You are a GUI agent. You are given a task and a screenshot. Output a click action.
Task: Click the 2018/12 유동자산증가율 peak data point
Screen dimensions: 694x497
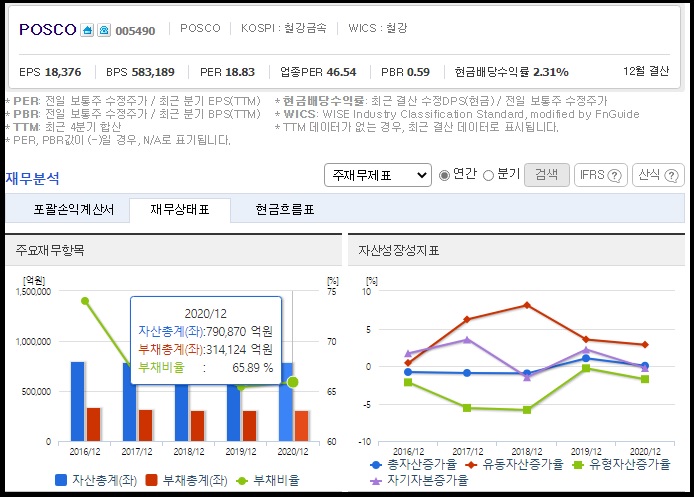click(527, 305)
